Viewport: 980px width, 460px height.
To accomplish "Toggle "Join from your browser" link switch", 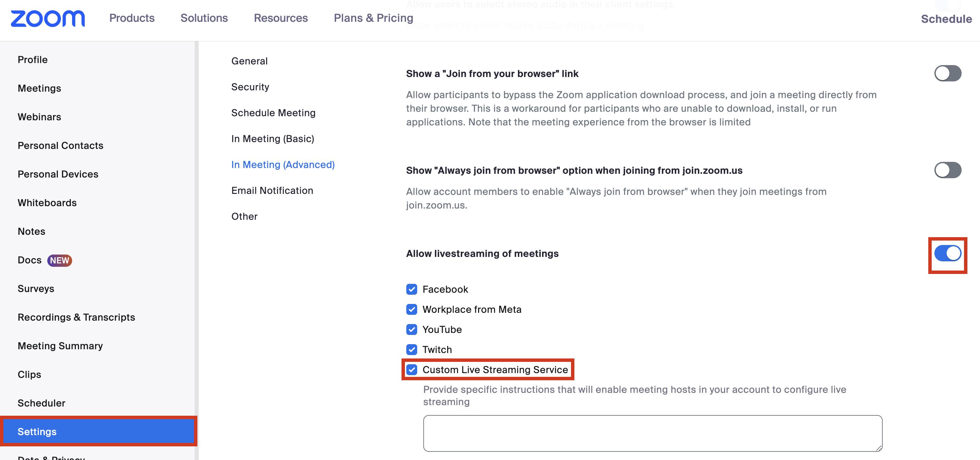I will pos(947,74).
